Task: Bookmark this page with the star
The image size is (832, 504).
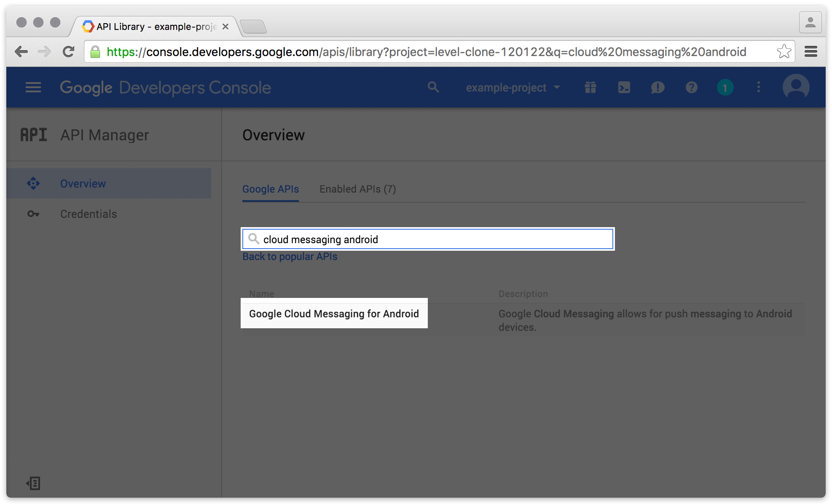Action: click(x=784, y=51)
